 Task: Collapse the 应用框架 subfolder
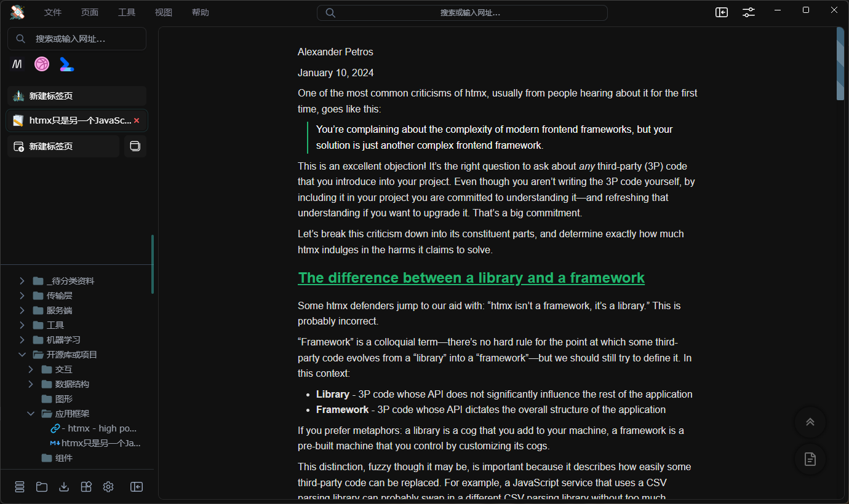click(x=31, y=414)
